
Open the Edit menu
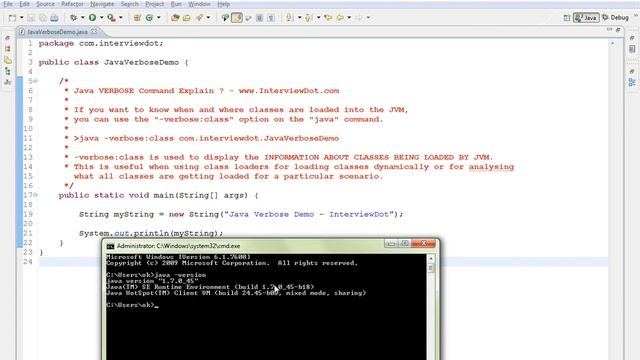point(24,4)
